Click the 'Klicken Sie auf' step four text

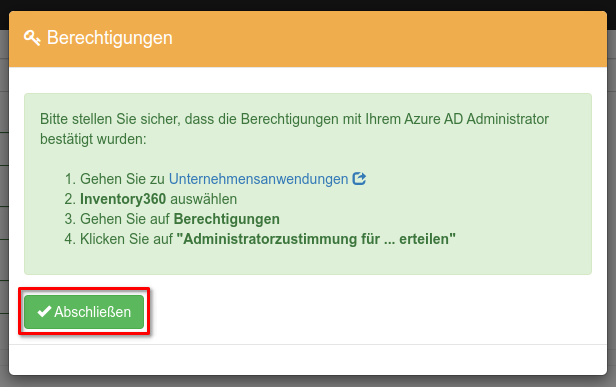click(x=126, y=239)
